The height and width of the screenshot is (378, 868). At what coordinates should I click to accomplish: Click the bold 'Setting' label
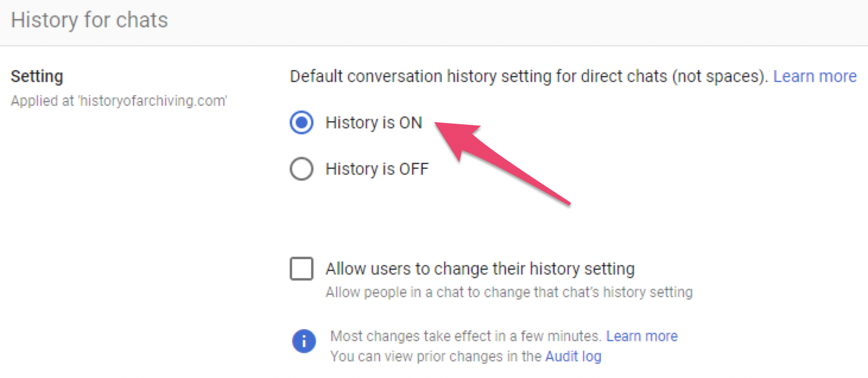[37, 77]
